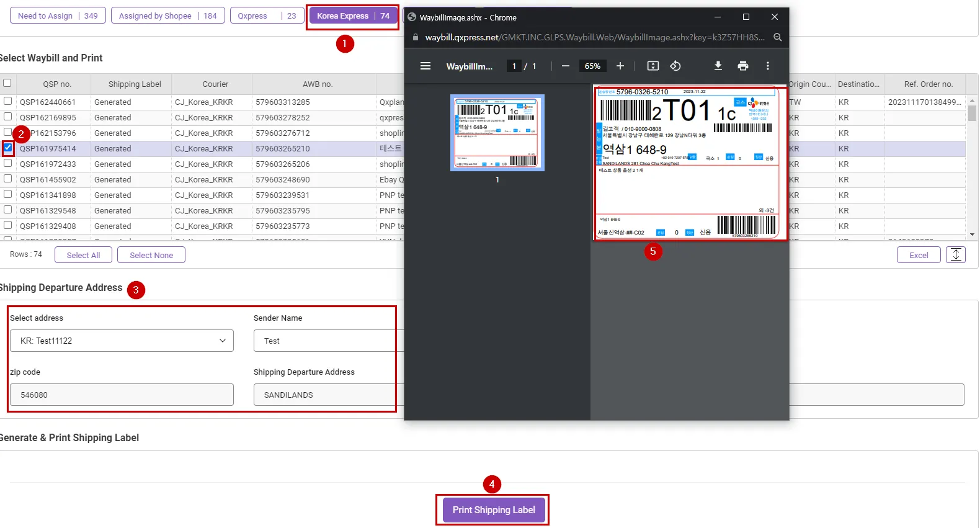Viewport: 980px width, 528px height.
Task: Download the waybill PDF
Action: point(718,66)
